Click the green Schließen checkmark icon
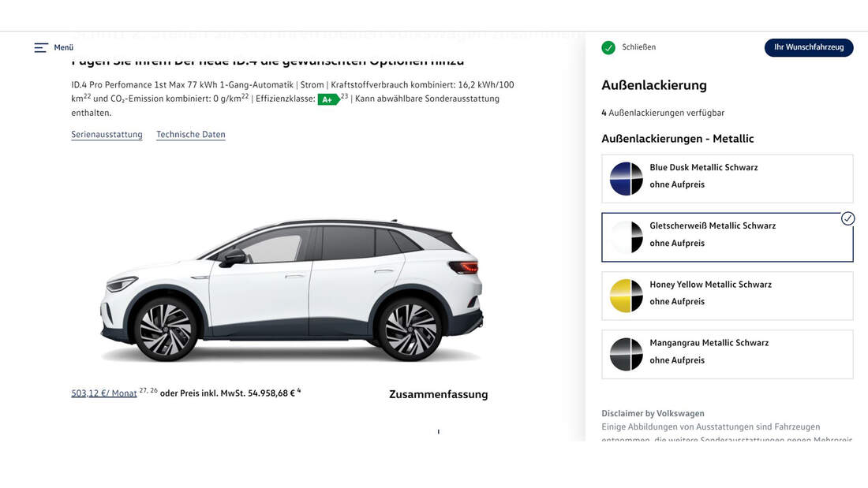 [x=608, y=47]
